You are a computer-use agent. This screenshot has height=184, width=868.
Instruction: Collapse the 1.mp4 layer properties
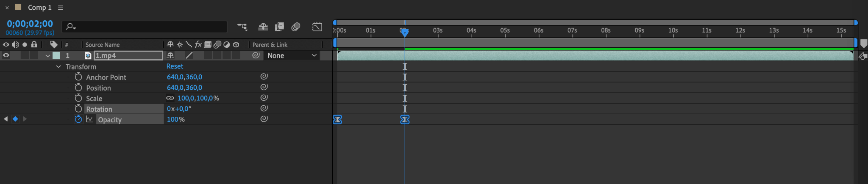48,56
